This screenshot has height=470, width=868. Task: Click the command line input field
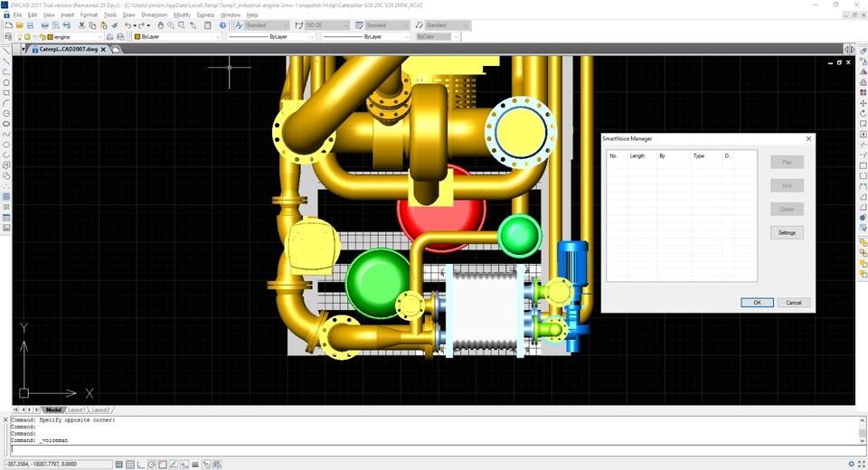click(434, 449)
